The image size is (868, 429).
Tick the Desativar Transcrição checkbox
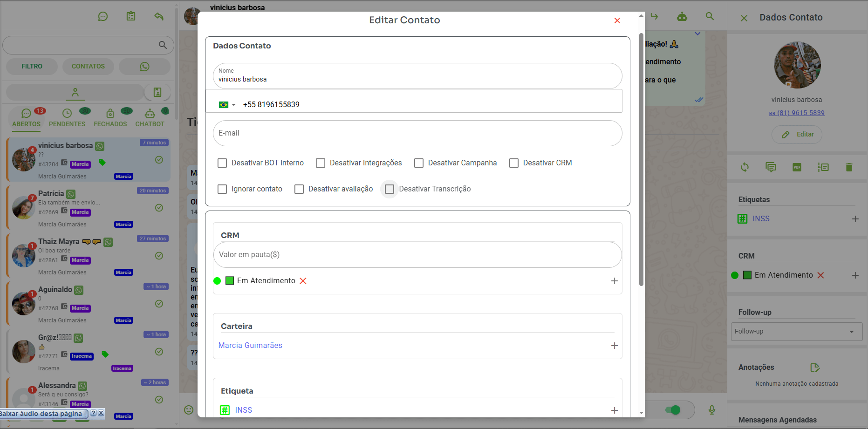(x=390, y=189)
